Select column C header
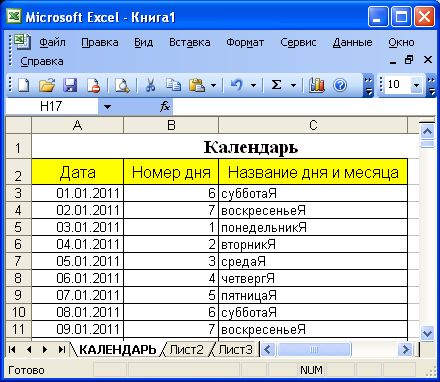This screenshot has width=440, height=382. (x=313, y=125)
